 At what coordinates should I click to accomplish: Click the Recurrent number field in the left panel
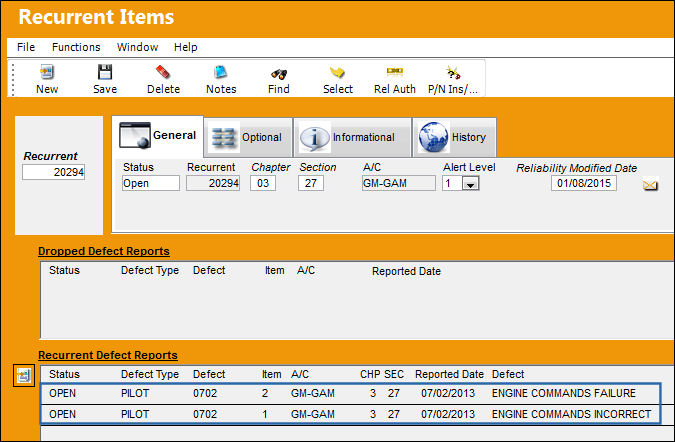pos(53,172)
